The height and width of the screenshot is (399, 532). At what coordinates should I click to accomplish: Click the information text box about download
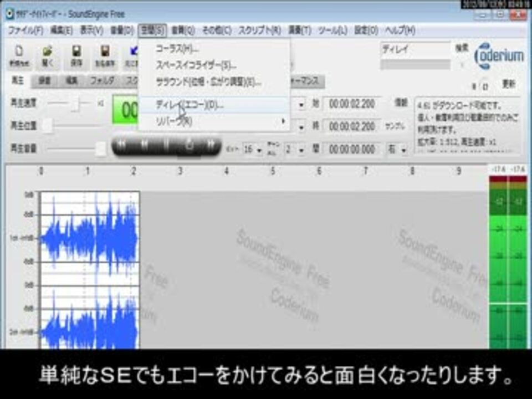pos(467,125)
